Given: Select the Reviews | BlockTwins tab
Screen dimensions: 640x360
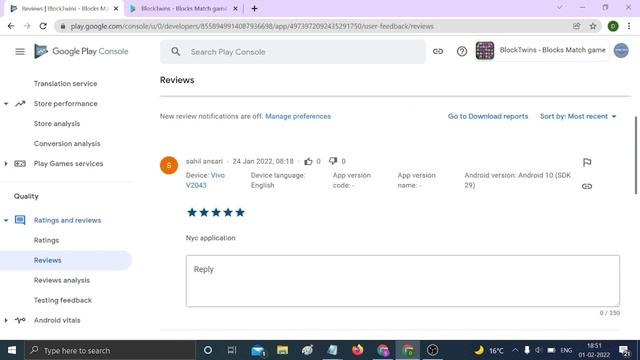Looking at the screenshot, I should coord(63,8).
